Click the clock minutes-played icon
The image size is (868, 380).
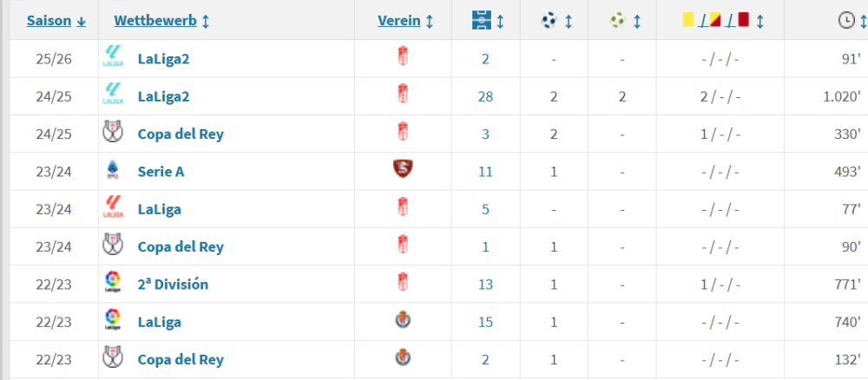846,20
